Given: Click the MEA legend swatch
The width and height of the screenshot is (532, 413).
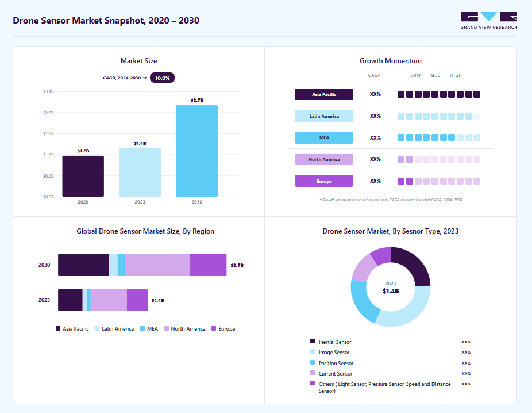Looking at the screenshot, I should pos(142,328).
